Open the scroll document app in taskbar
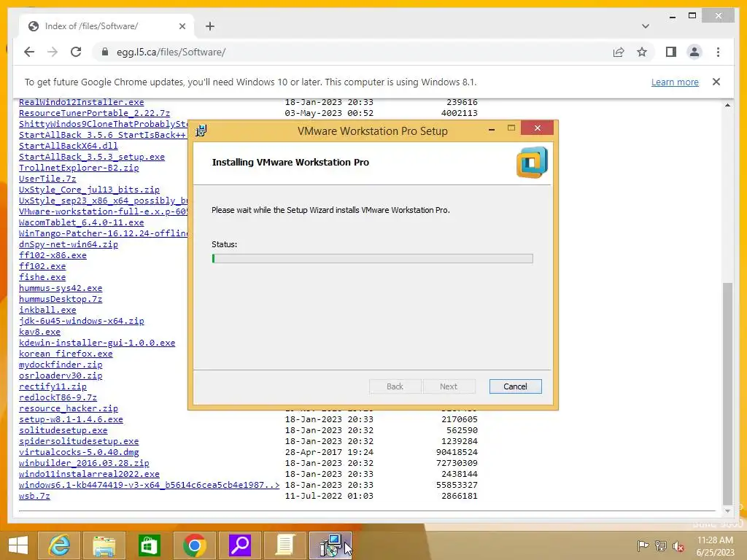Image resolution: width=747 pixels, height=560 pixels. [285, 545]
